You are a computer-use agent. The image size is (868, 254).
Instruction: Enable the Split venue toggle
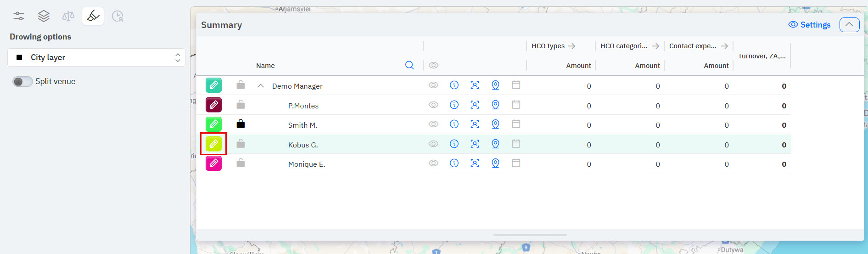(22, 81)
